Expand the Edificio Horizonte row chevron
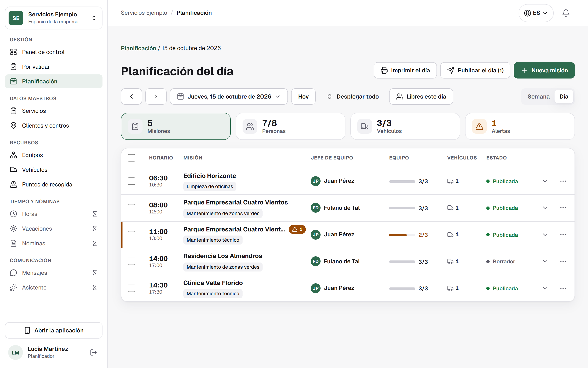The image size is (588, 368). coord(545,181)
